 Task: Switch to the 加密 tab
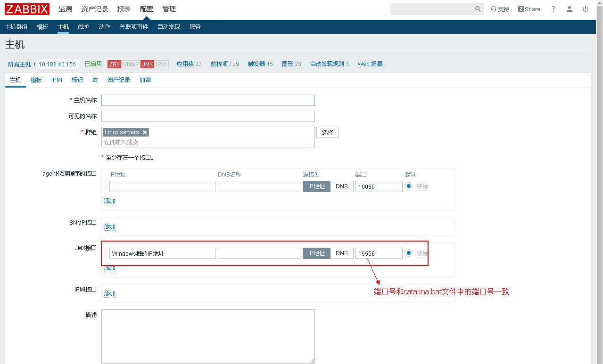click(145, 80)
